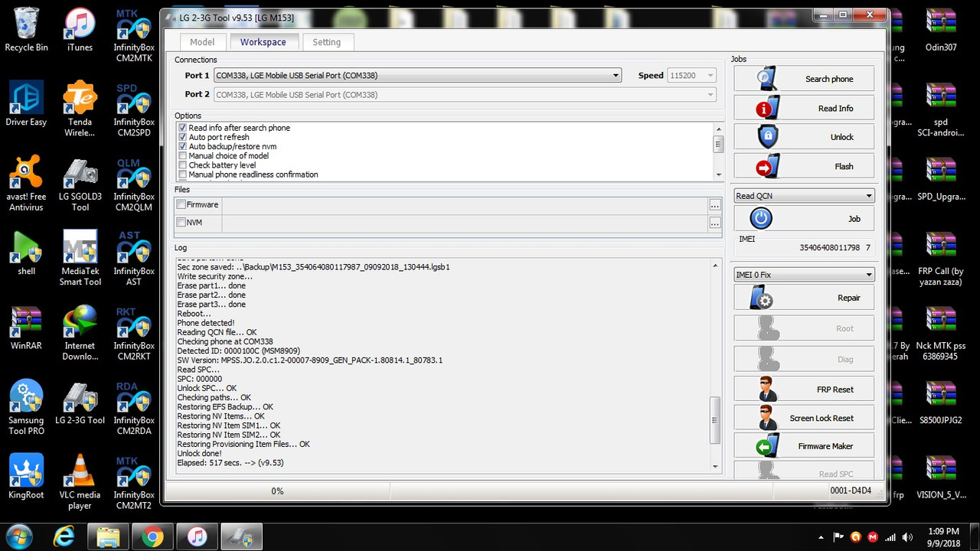Screen dimensions: 980x551
Task: Switch to the Workspace tab
Action: point(263,42)
